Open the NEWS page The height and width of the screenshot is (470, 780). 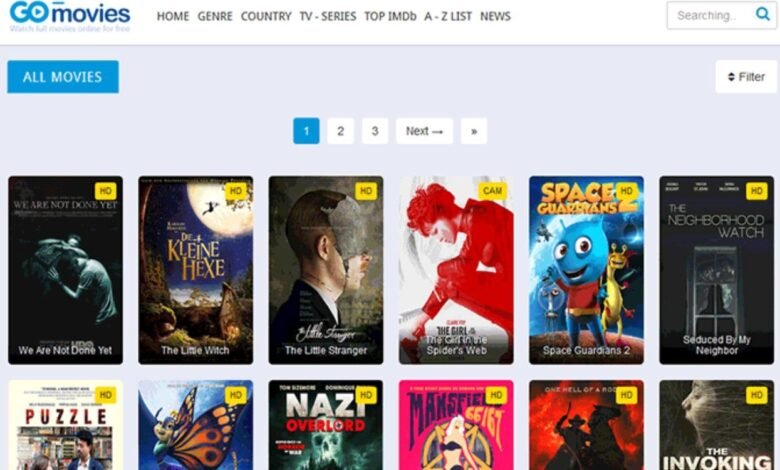click(495, 16)
